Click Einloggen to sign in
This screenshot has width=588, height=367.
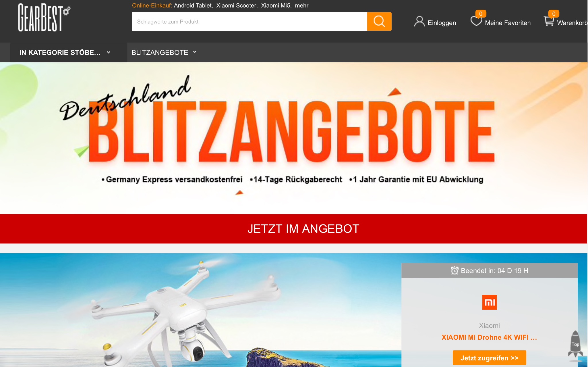click(442, 23)
